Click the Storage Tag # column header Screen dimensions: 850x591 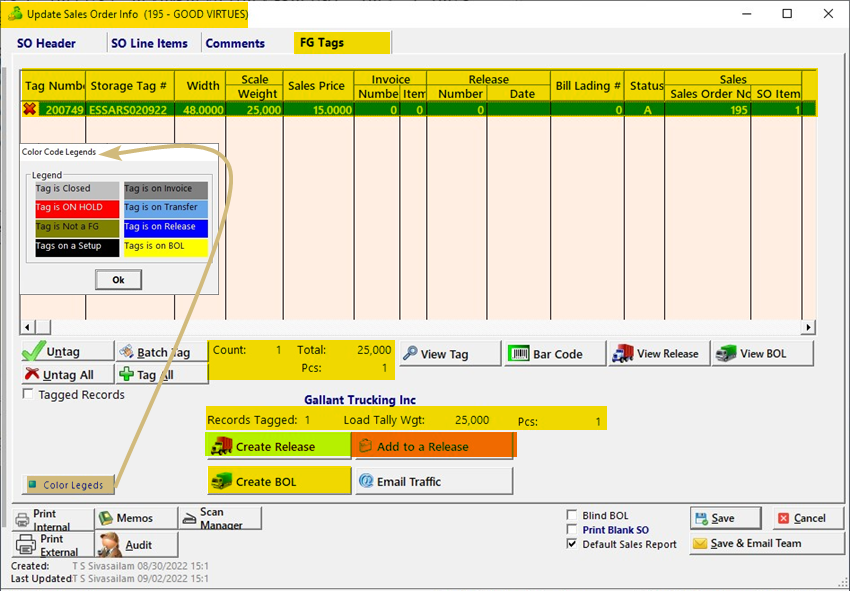[x=130, y=86]
